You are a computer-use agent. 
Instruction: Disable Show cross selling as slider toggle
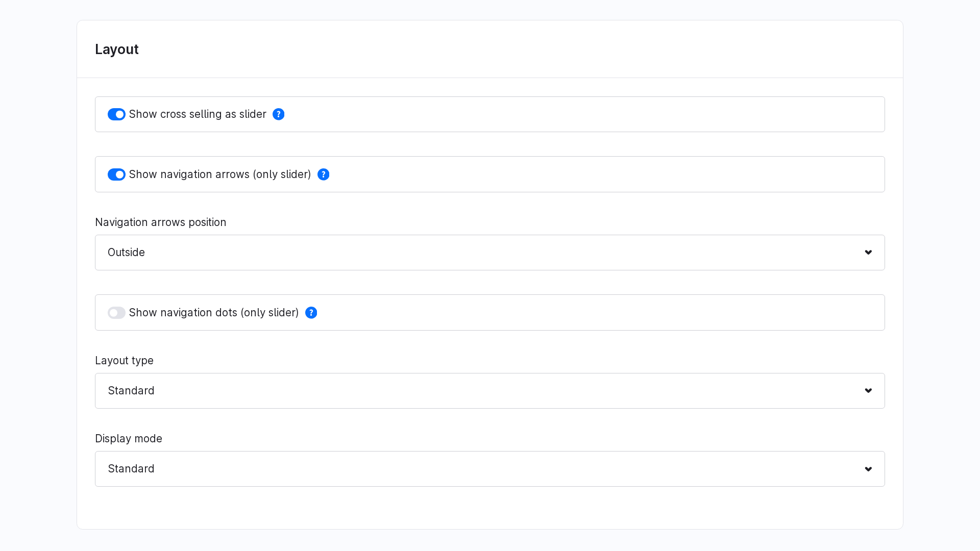(x=116, y=114)
